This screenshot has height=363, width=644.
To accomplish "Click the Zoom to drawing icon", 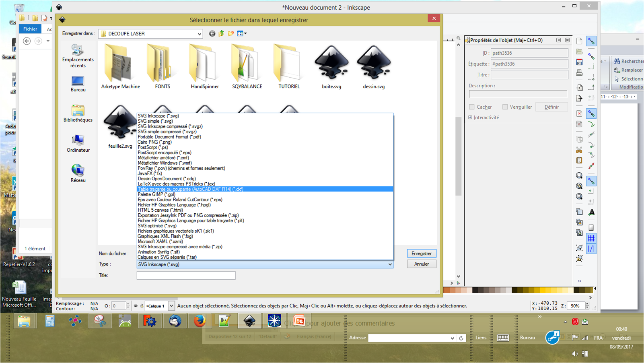I will (579, 186).
